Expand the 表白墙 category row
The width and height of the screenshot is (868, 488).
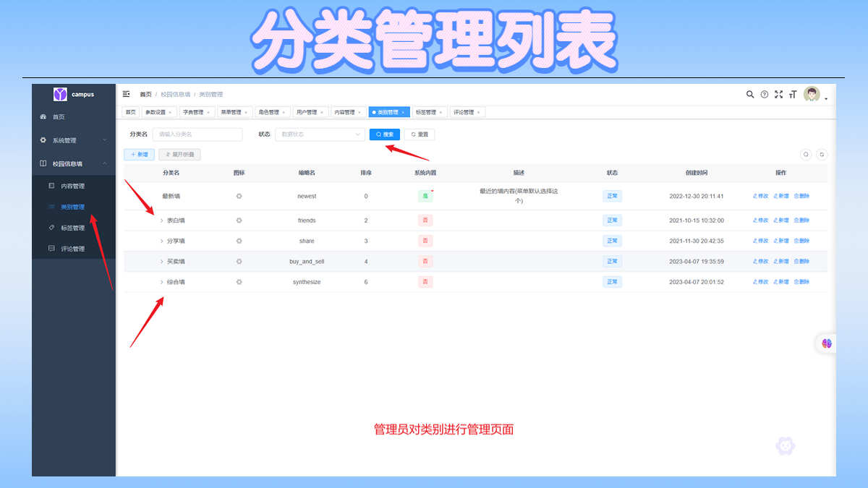coord(162,221)
